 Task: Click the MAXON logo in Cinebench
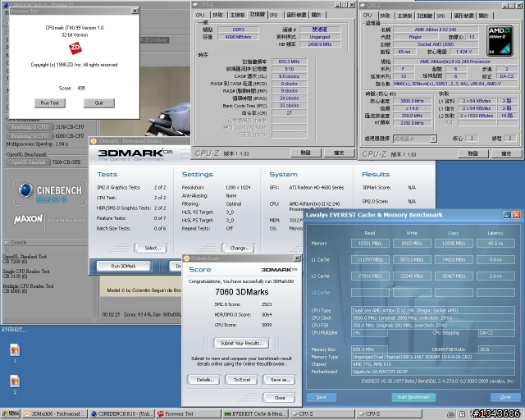click(x=28, y=219)
